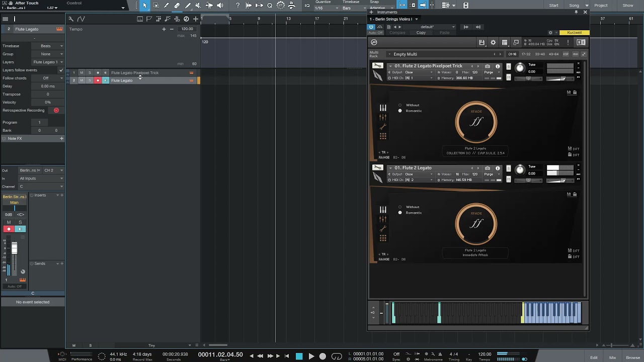
Task: Open the Project page
Action: (601, 5)
